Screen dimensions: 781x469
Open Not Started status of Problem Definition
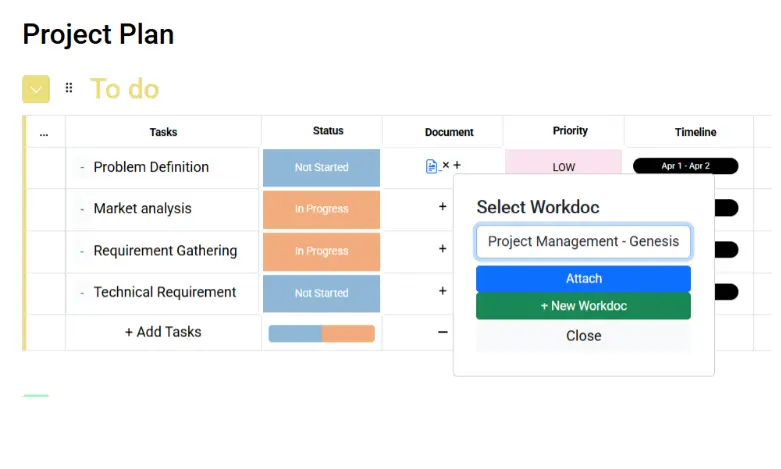321,168
